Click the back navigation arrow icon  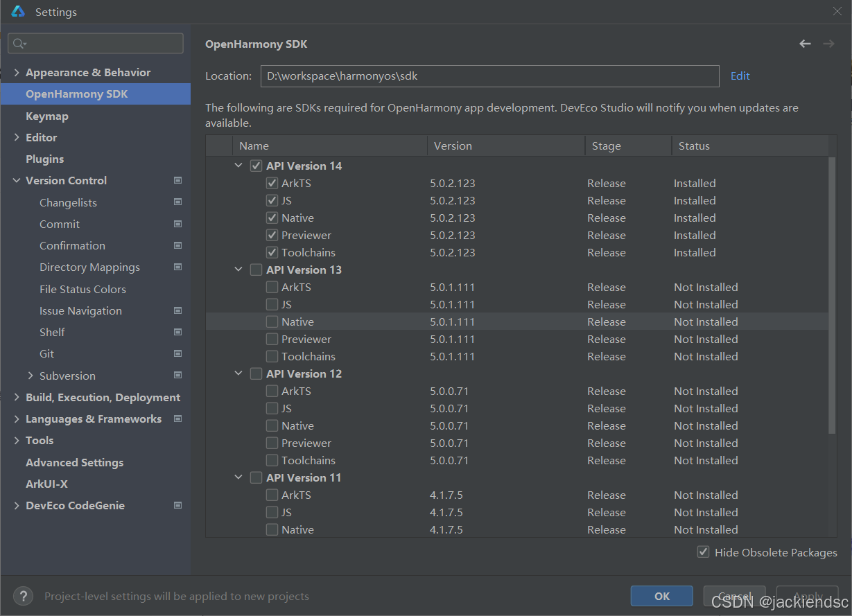(x=805, y=44)
